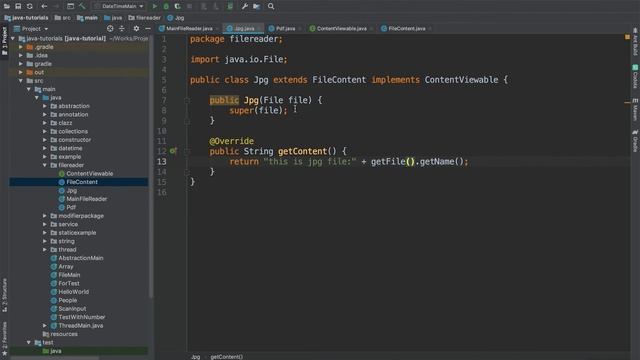Click the Open folder toolbar icon

(x=7, y=6)
